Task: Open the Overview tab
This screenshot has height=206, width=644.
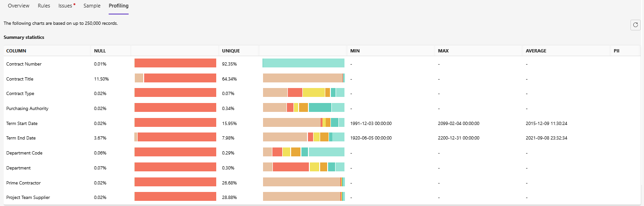Action: tap(19, 6)
